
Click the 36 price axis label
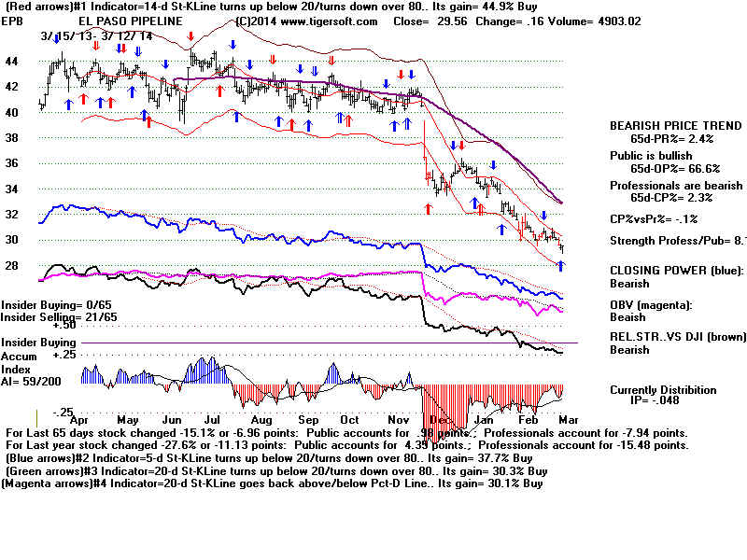pyautogui.click(x=11, y=162)
